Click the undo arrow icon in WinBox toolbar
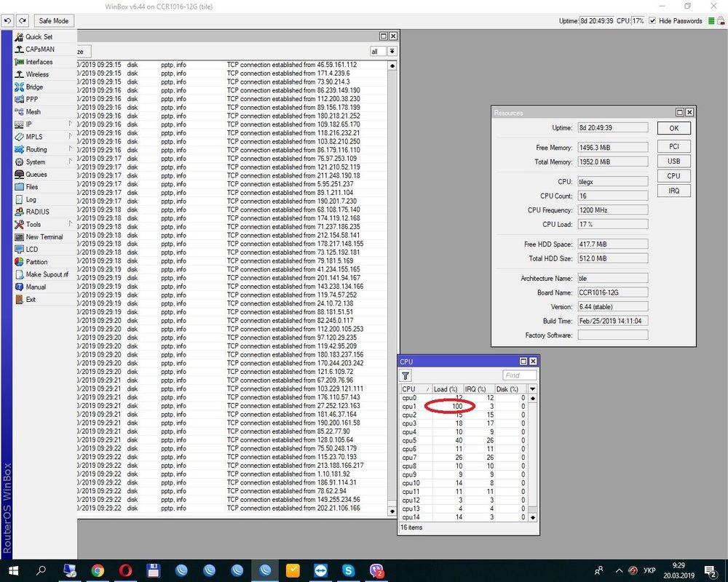The image size is (728, 582). click(x=8, y=21)
